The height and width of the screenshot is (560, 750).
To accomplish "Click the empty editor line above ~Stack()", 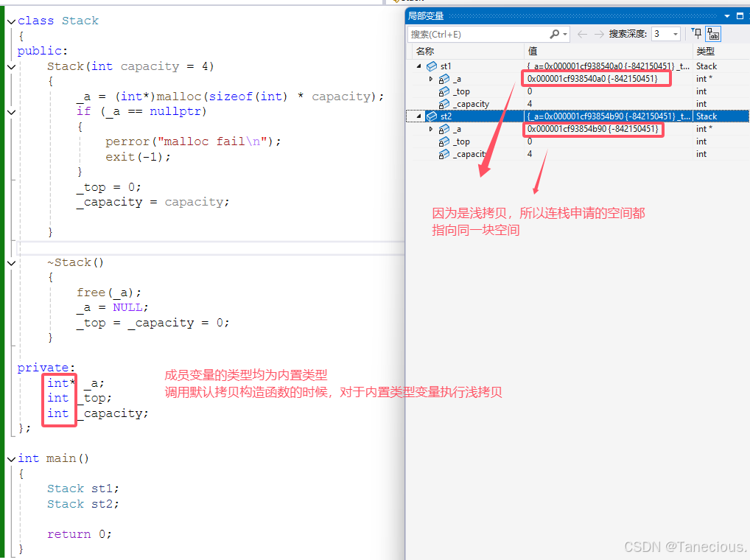I will [x=211, y=248].
